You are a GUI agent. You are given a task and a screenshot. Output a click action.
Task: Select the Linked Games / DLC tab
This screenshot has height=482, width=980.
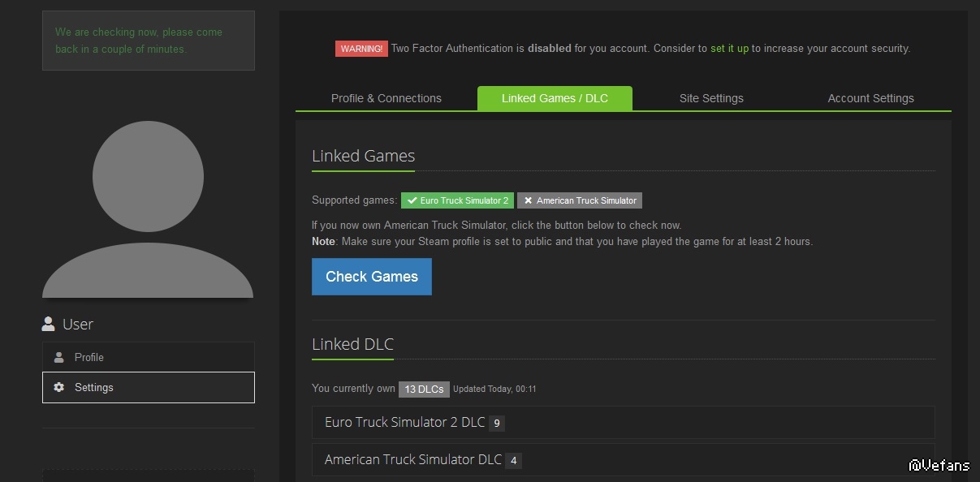(555, 98)
